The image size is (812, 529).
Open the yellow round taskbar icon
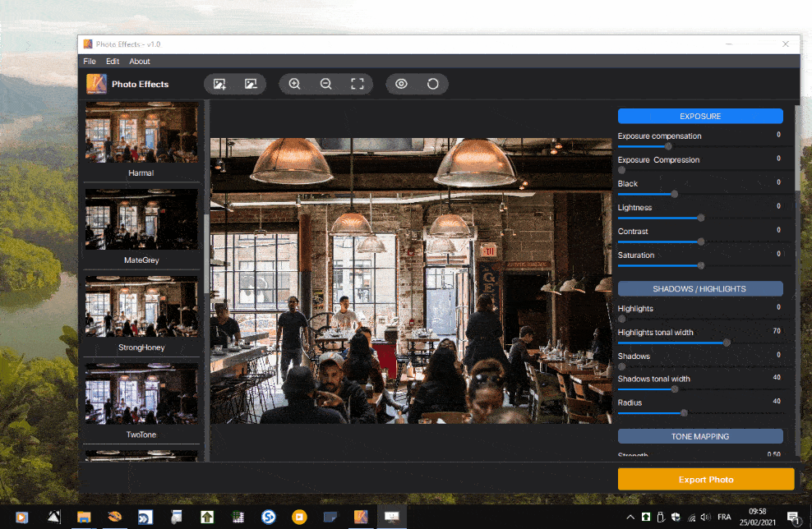click(299, 517)
